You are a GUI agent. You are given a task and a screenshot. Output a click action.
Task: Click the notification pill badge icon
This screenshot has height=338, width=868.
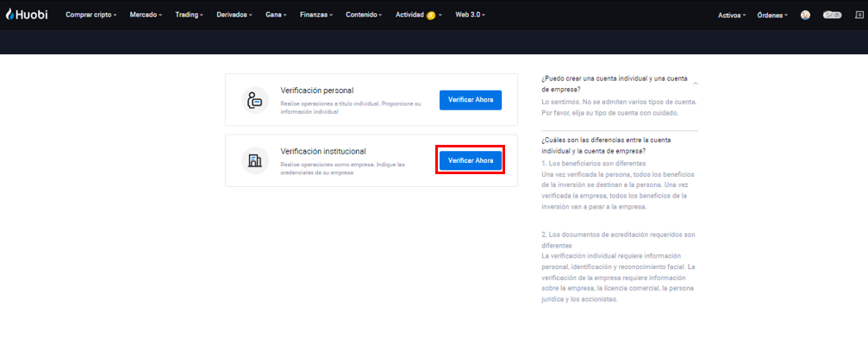832,16
